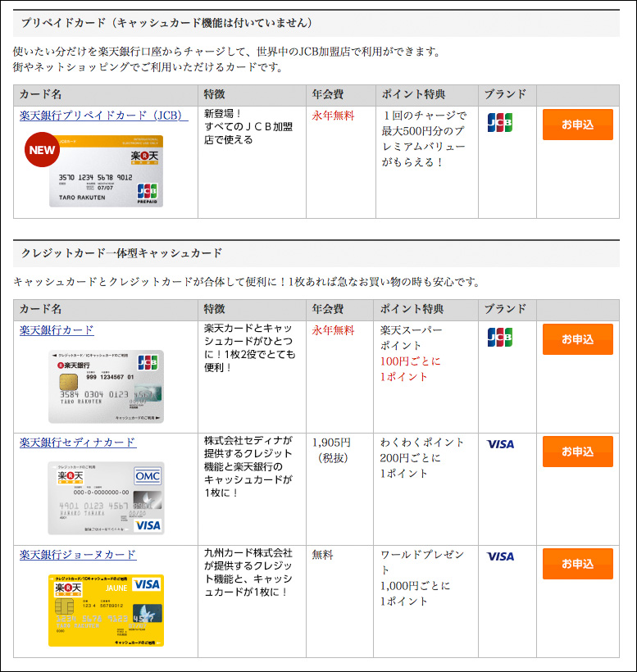637x672 pixels.
Task: Click the 最大500円分のプレミアムバリュー point text
Action: point(424,138)
